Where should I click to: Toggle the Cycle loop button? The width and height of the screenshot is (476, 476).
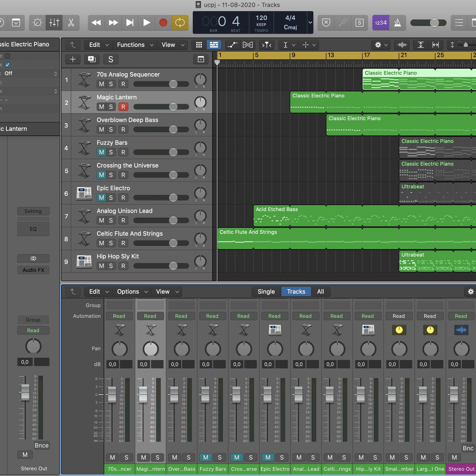pyautogui.click(x=180, y=23)
